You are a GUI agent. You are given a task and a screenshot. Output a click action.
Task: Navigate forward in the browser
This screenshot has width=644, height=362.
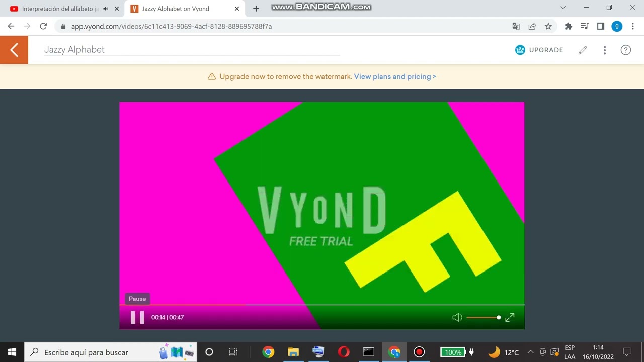tap(27, 26)
